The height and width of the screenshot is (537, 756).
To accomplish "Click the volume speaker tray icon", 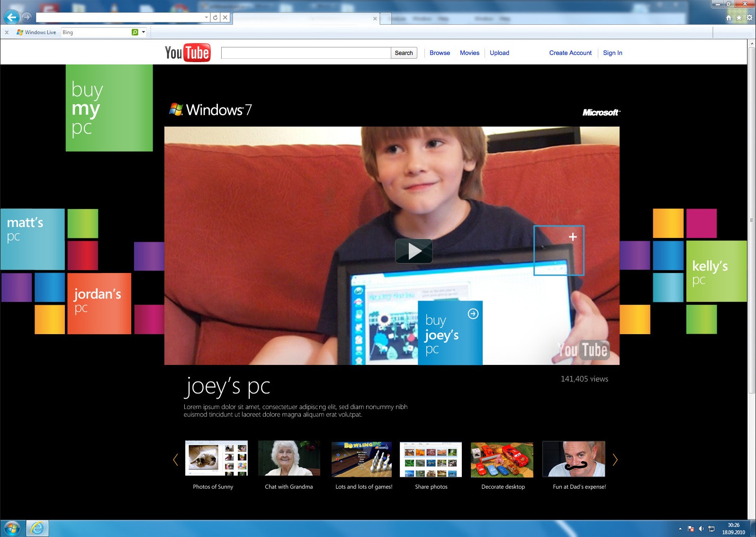I will (701, 528).
